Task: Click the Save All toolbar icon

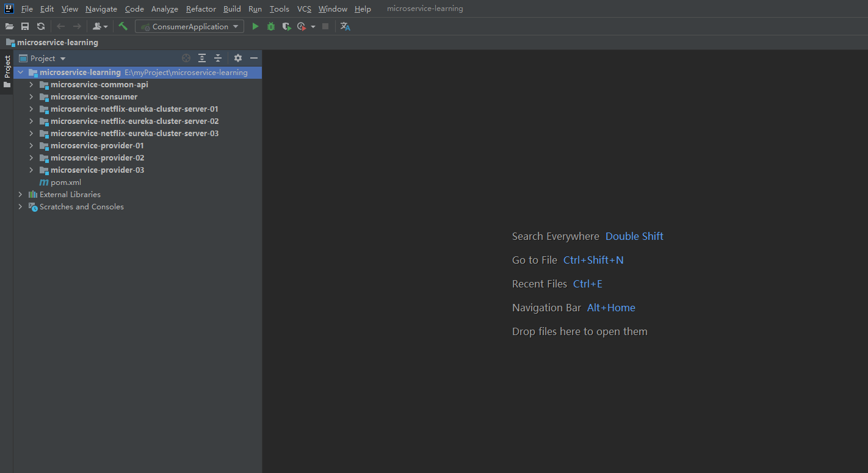Action: (25, 26)
